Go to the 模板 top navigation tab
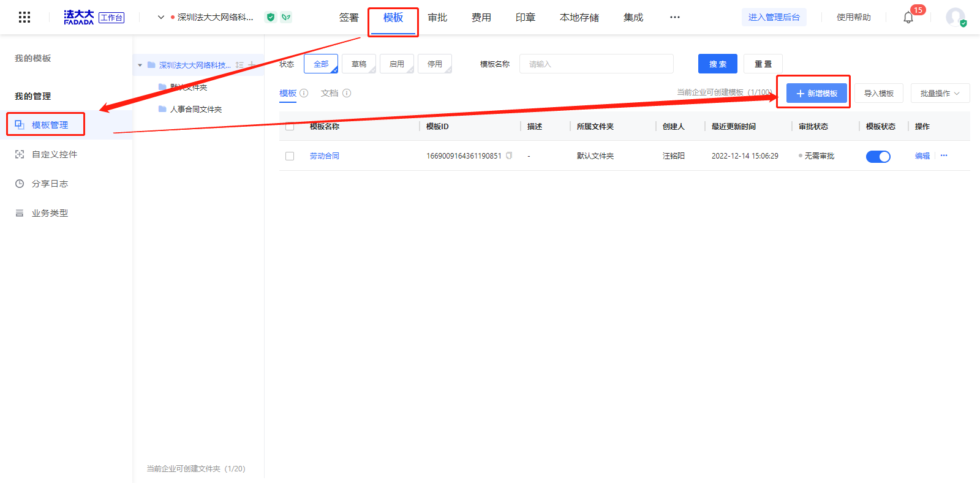The image size is (980, 483). coord(393,17)
